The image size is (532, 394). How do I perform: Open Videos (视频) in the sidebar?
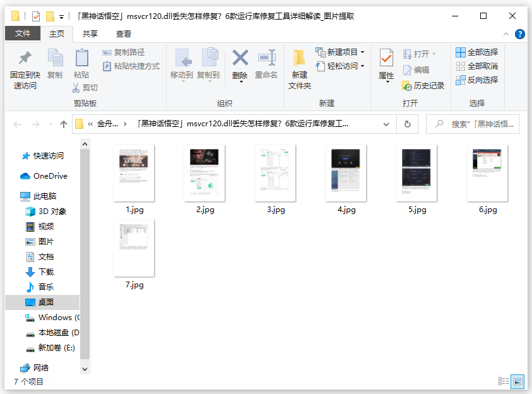click(40, 226)
